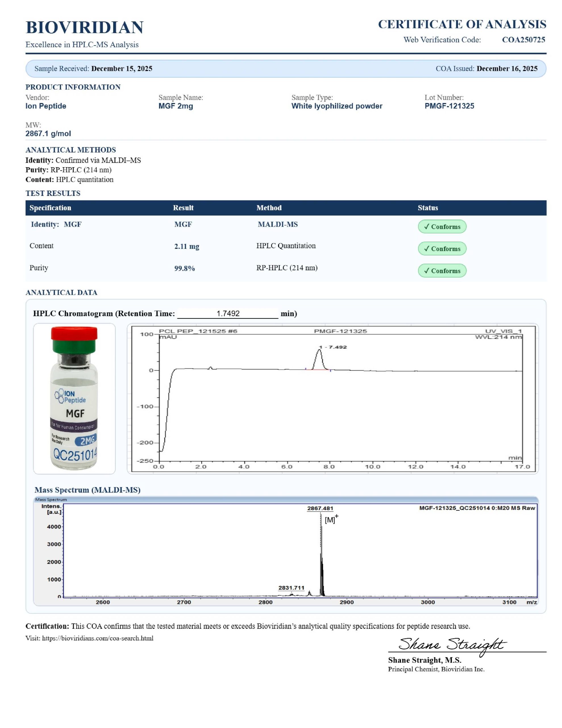Click the 2831.711 minor peak label
Viewport: 562px width, 728px height.
tap(291, 588)
